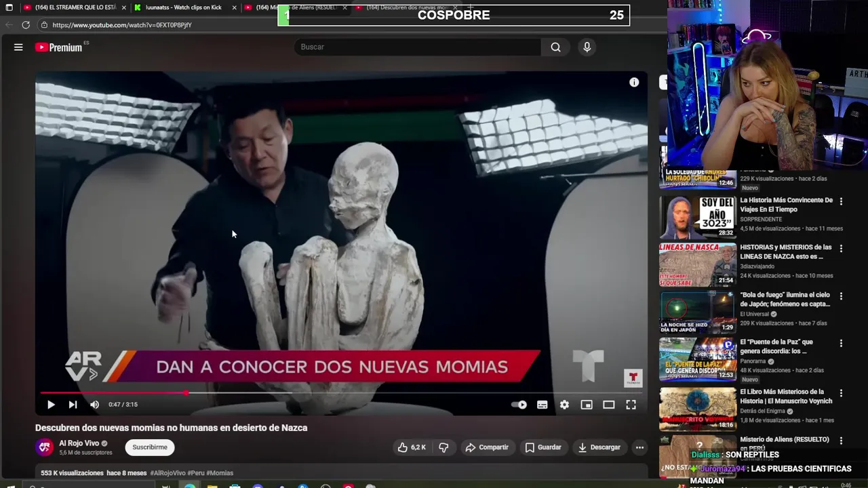Dislike the video

tap(443, 447)
